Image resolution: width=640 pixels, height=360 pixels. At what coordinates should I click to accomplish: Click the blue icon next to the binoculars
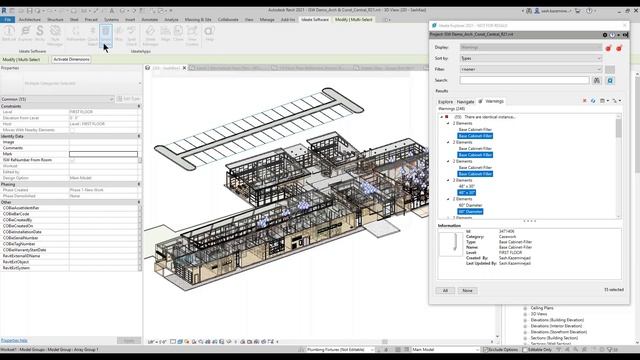pos(610,81)
